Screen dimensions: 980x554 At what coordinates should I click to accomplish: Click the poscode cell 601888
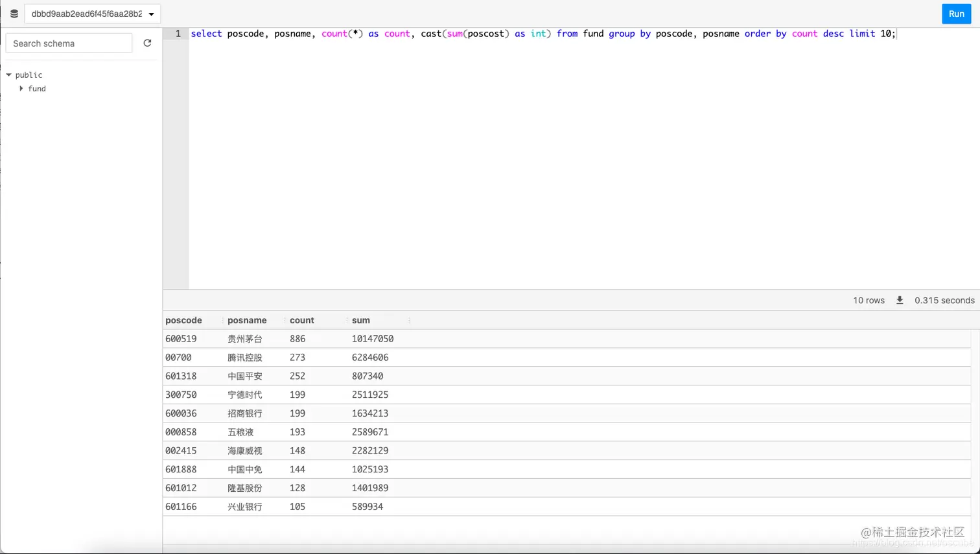pos(181,470)
